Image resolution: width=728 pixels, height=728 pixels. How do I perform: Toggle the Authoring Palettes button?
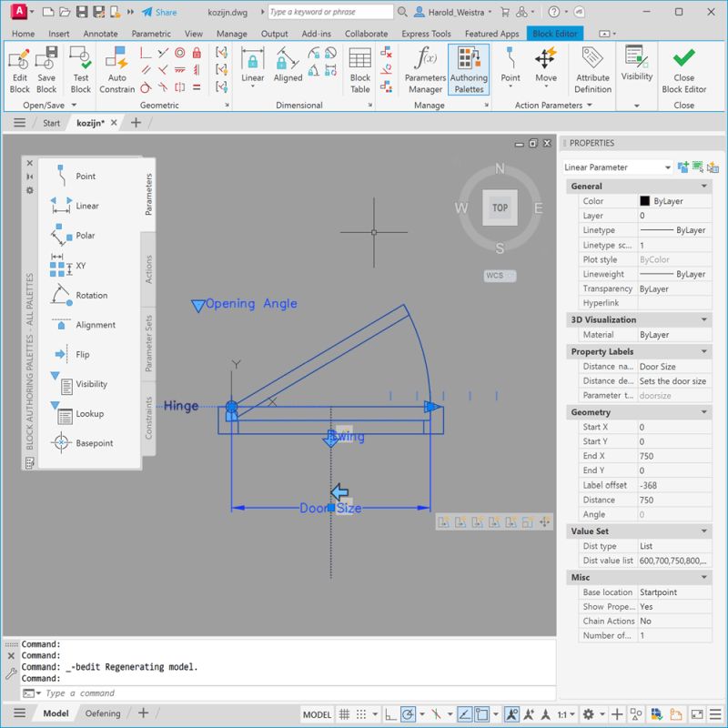point(469,70)
